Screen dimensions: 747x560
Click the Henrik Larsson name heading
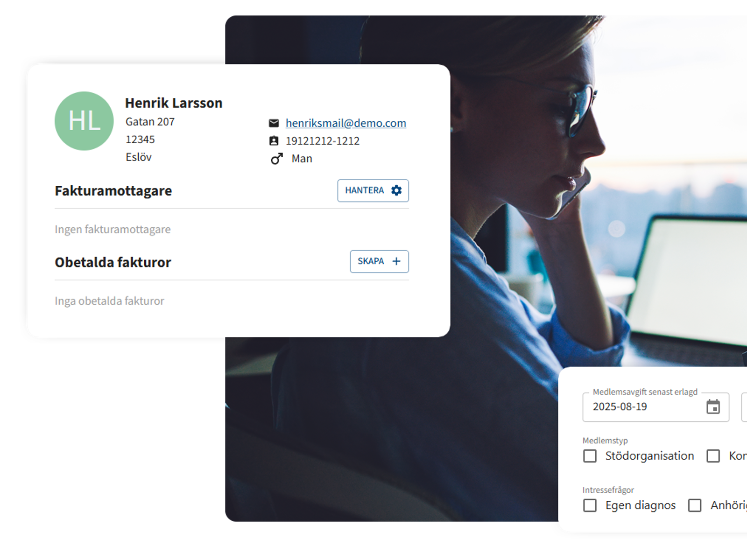174,103
